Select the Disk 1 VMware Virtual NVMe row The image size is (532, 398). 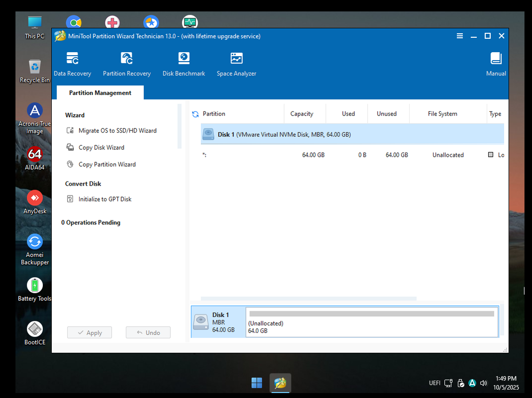coord(352,134)
